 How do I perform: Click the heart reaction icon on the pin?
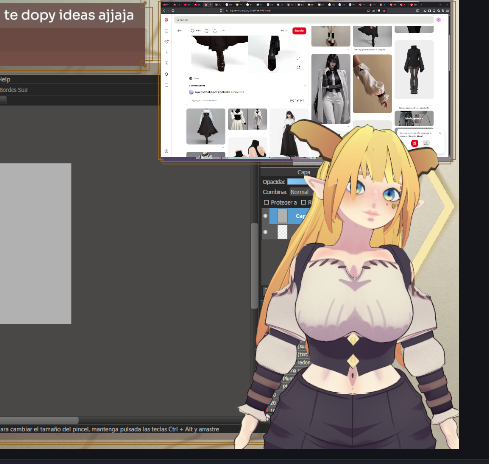(x=192, y=31)
